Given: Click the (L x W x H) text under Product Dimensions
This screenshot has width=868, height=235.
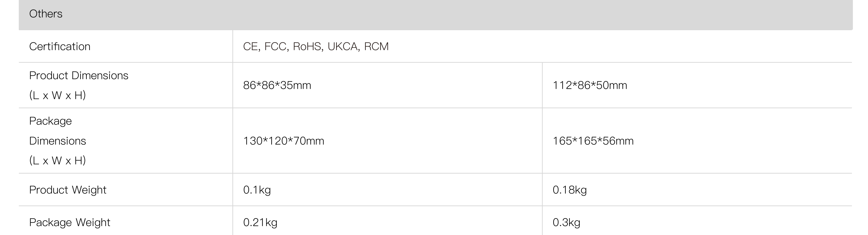Looking at the screenshot, I should [58, 96].
